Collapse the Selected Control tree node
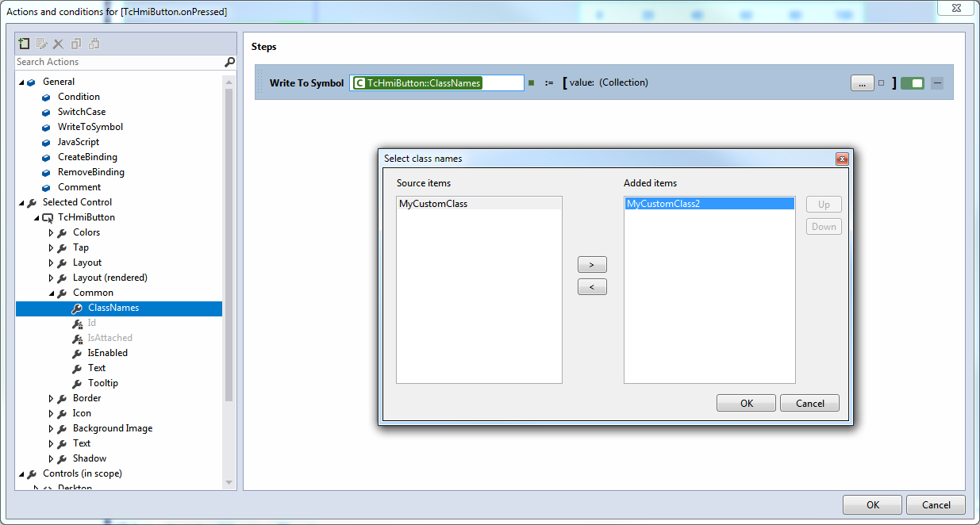 click(21, 202)
